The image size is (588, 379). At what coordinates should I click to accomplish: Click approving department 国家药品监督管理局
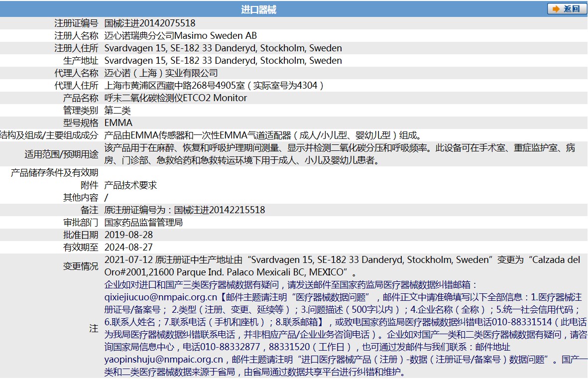[143, 223]
